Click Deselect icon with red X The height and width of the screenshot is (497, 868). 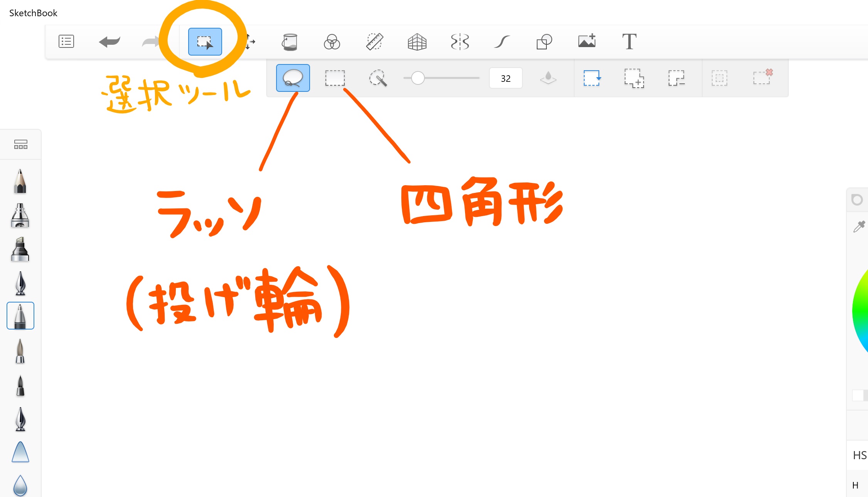(763, 76)
